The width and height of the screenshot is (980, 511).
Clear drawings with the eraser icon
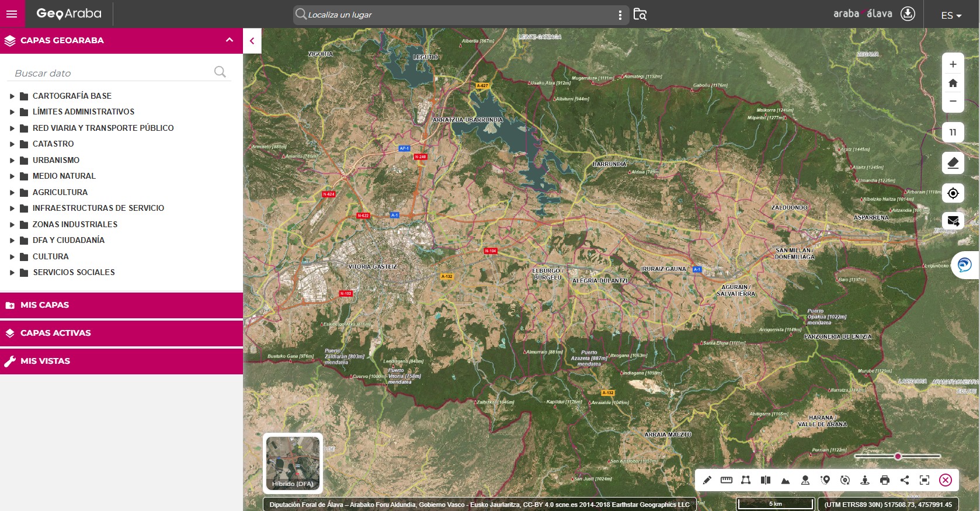click(x=953, y=163)
